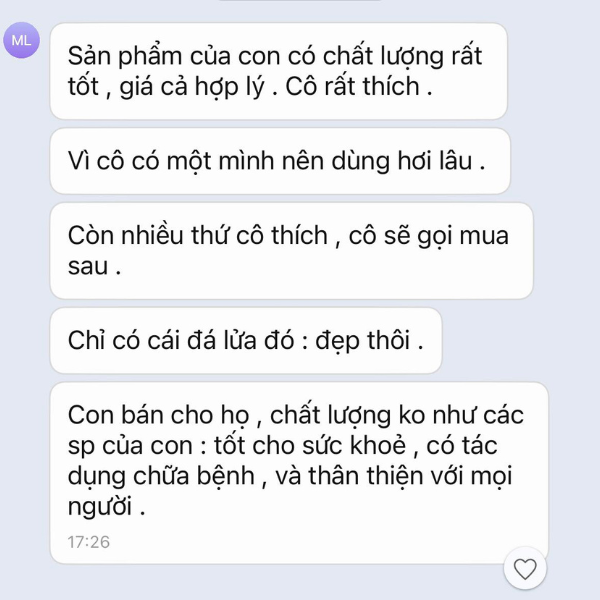Click the word 'sau' in third message
Viewport: 600px width, 600px height.
tap(88, 266)
